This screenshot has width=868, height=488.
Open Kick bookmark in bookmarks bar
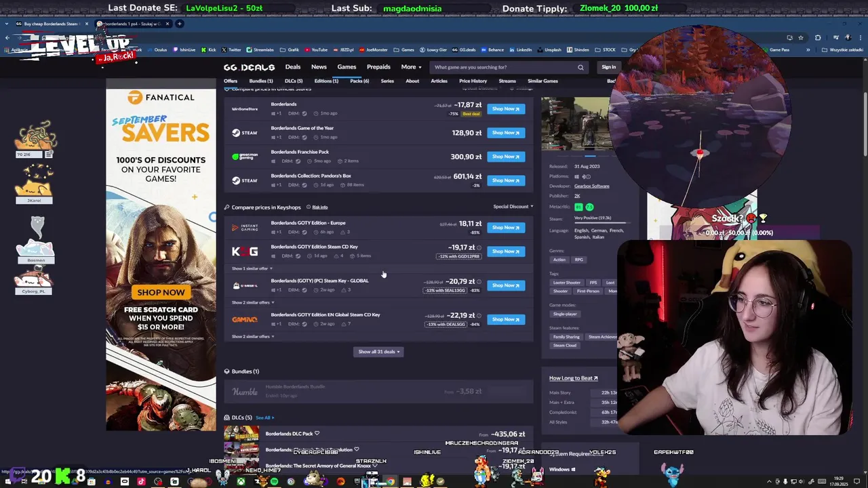pyautogui.click(x=209, y=49)
